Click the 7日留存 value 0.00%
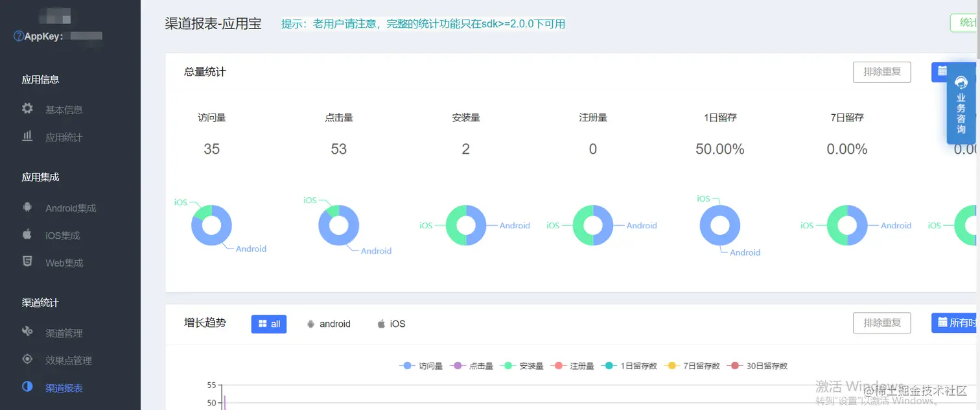Screen dimensions: 980x410 point(846,149)
